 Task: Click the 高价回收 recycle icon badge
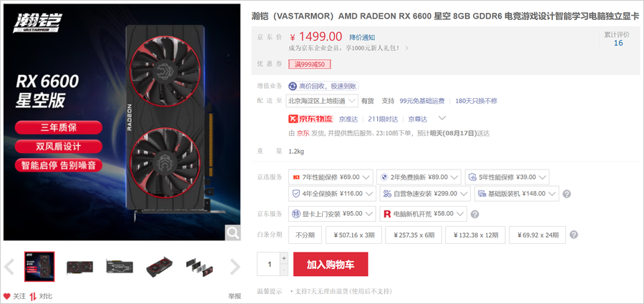[293, 86]
